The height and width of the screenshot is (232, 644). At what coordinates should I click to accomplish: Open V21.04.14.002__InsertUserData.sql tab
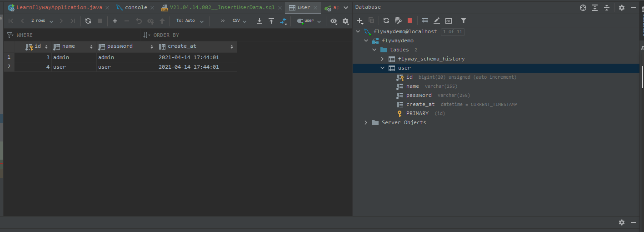click(x=222, y=8)
